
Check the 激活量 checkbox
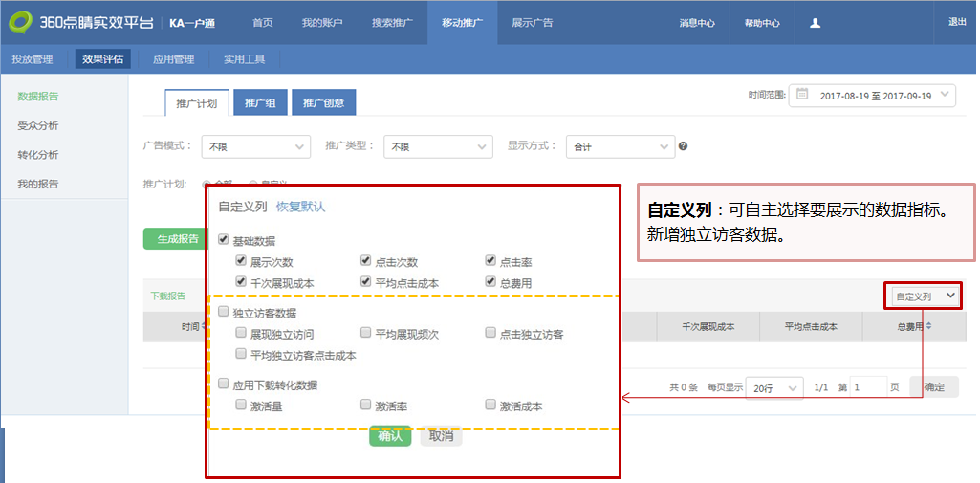tap(242, 406)
